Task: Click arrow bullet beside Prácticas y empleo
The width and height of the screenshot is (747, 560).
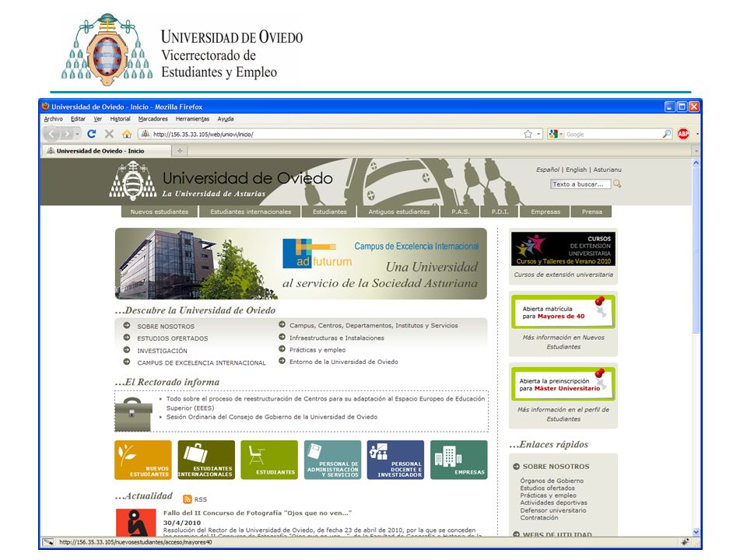Action: (x=282, y=349)
